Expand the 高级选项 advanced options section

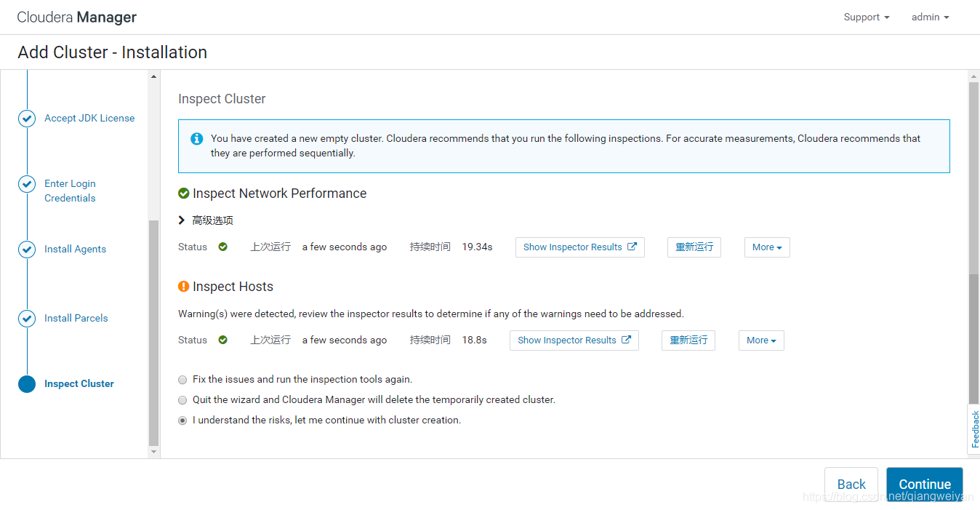click(206, 220)
